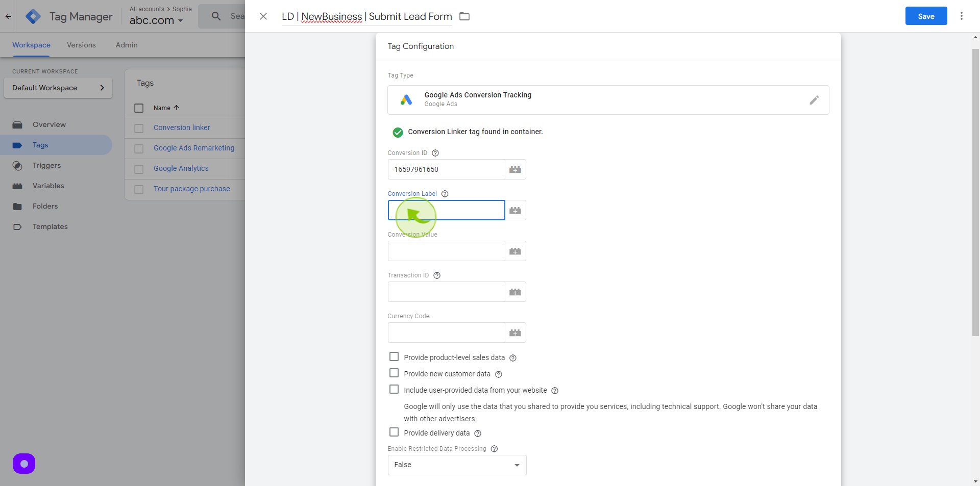980x486 pixels.
Task: Open the Google Tag Manager logo
Action: coord(33,16)
